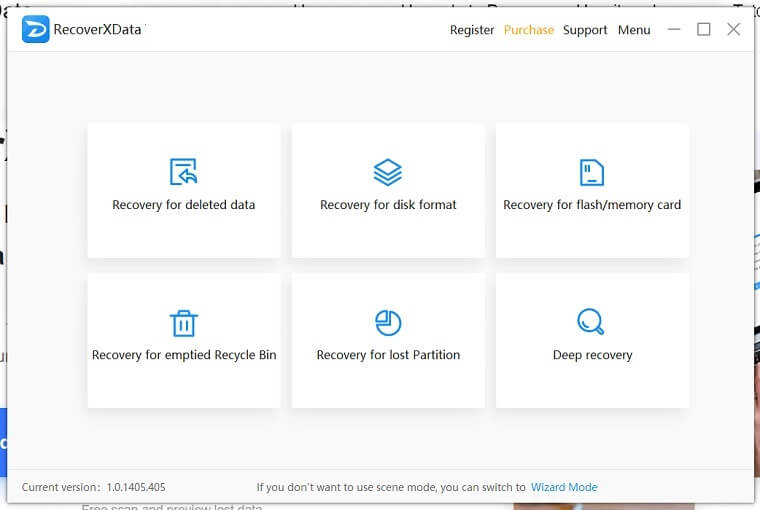Click the 'Current version: 1.0.1405.405' text
Screen dimensions: 760x510
click(x=94, y=487)
